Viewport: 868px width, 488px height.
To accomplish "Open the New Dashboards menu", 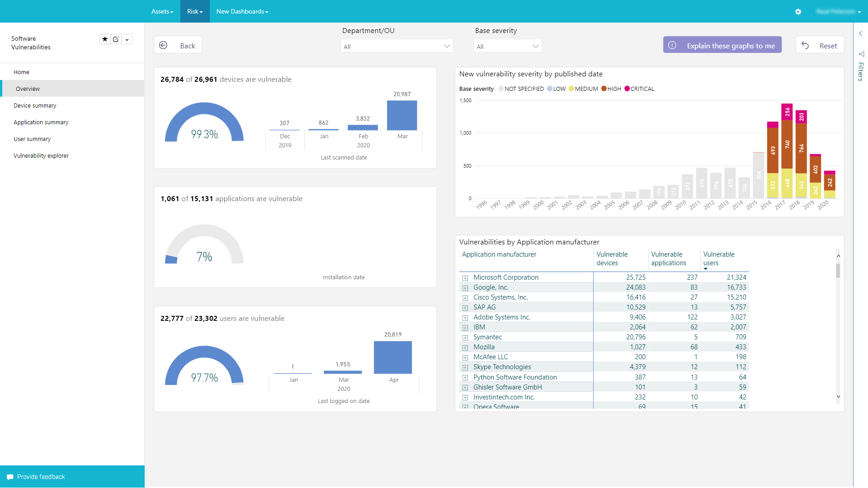I will pyautogui.click(x=242, y=11).
